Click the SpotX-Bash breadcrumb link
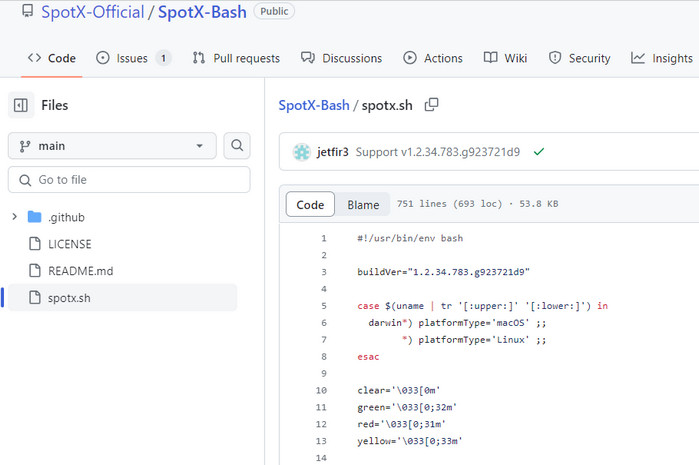The image size is (699, 465). point(314,105)
